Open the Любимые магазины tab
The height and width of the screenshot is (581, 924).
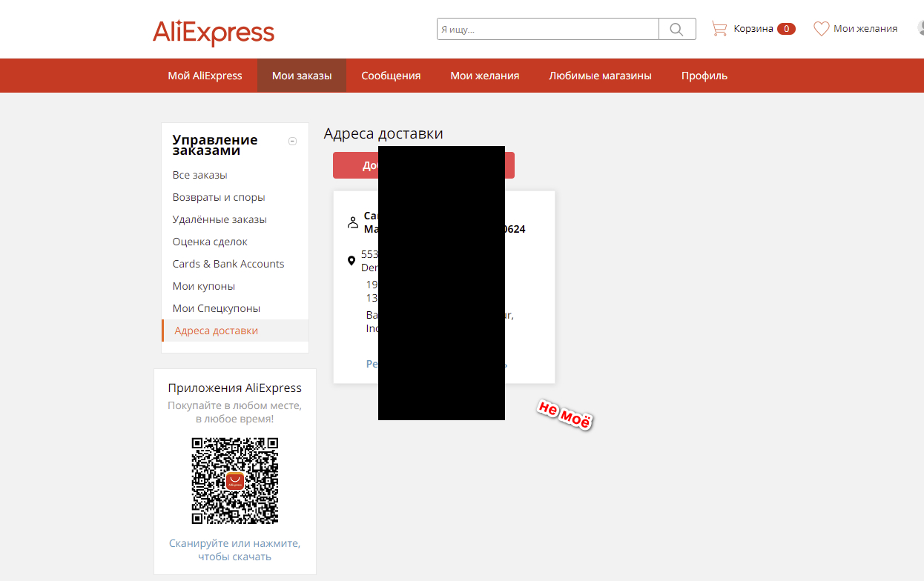click(x=600, y=76)
